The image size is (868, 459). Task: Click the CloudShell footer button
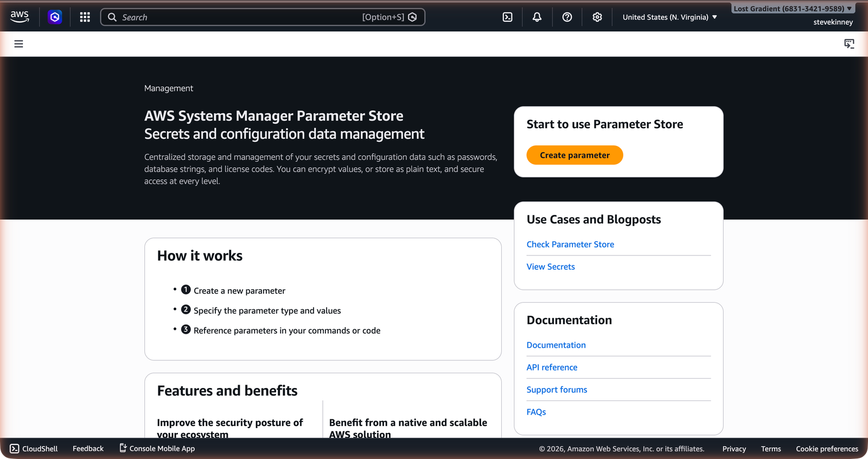click(34, 449)
